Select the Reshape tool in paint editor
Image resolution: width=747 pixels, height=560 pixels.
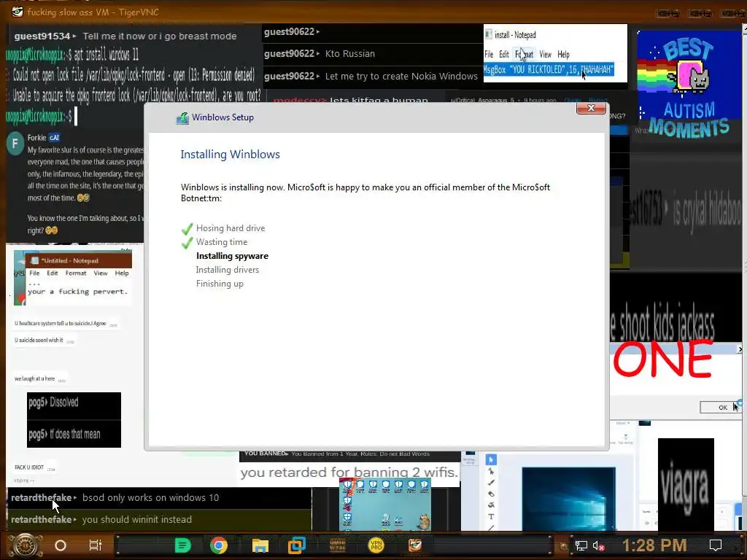coord(491,472)
